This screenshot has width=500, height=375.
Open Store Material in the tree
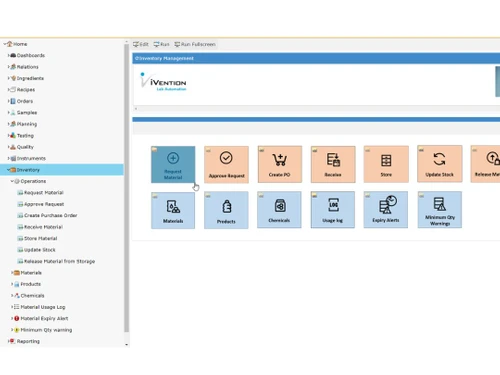[x=40, y=238]
